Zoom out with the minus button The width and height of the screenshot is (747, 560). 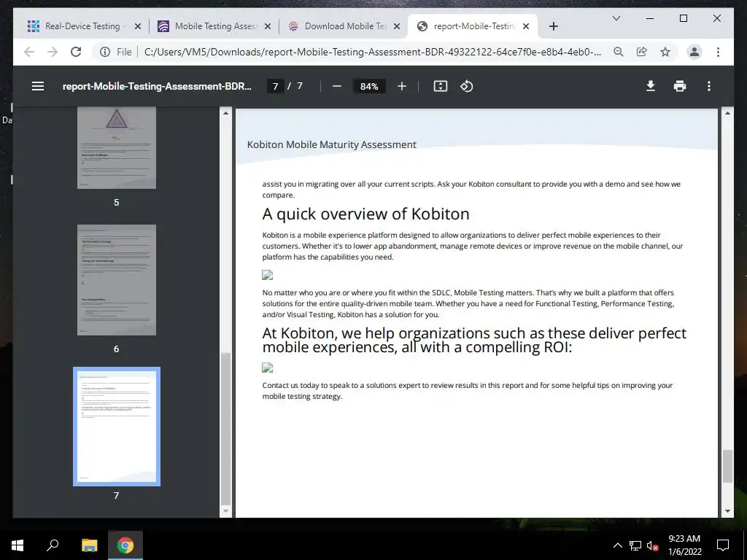[x=337, y=86]
